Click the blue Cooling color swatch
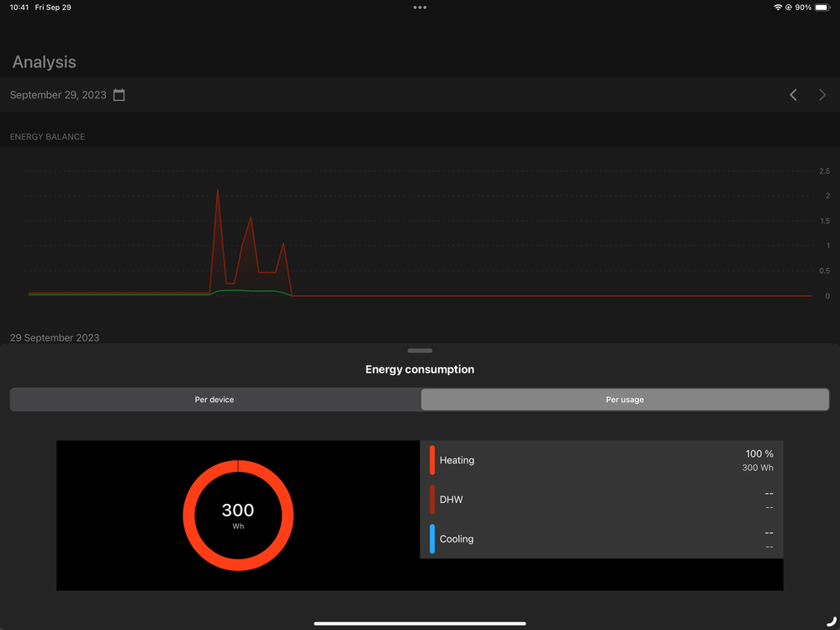The image size is (840, 630). point(432,539)
